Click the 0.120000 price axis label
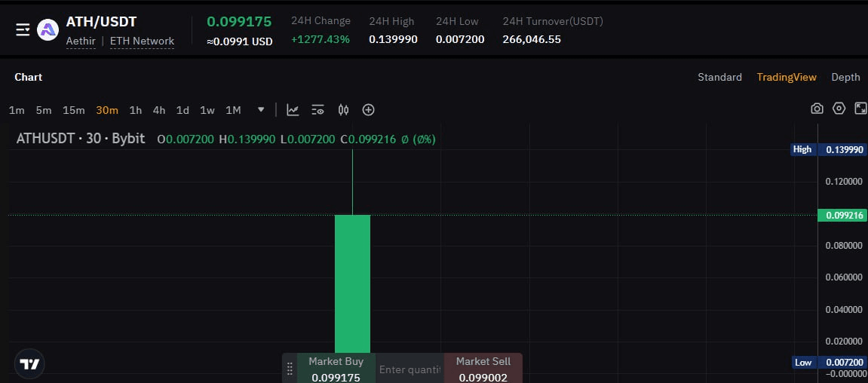This screenshot has width=868, height=383. [x=844, y=182]
